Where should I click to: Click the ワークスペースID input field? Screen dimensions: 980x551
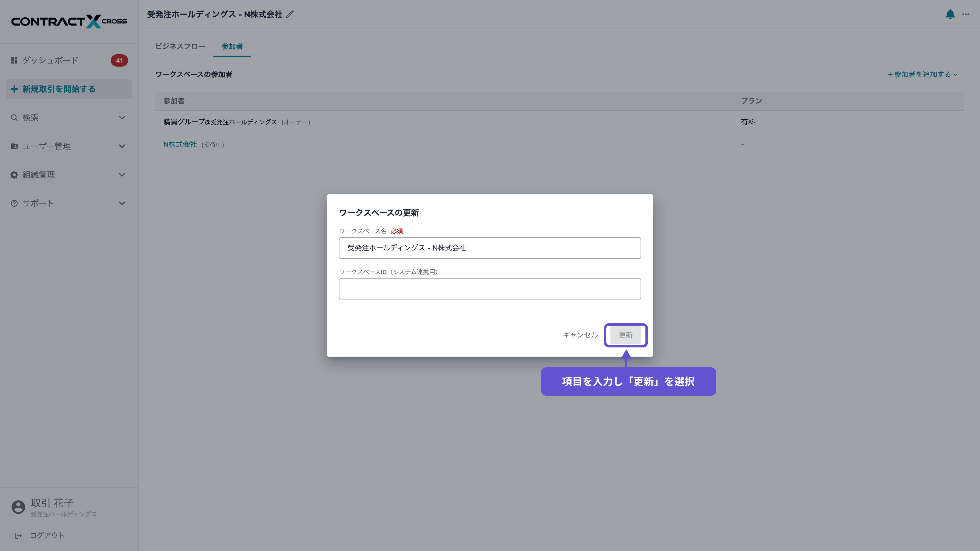[x=490, y=289]
